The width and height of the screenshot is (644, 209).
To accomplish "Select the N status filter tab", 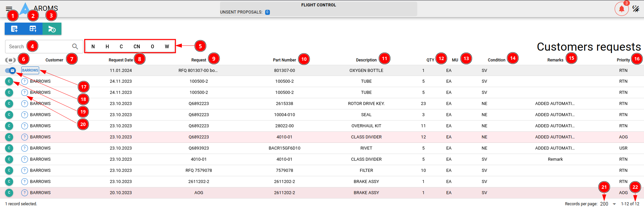I will [x=93, y=47].
